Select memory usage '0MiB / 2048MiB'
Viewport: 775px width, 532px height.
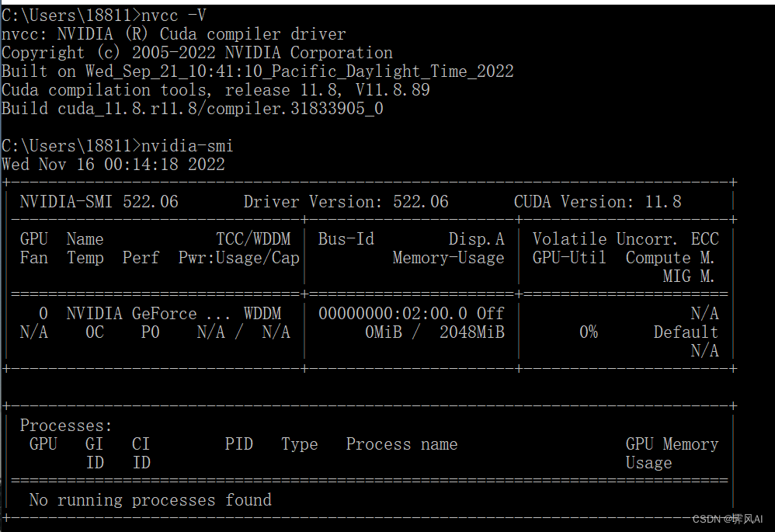435,332
